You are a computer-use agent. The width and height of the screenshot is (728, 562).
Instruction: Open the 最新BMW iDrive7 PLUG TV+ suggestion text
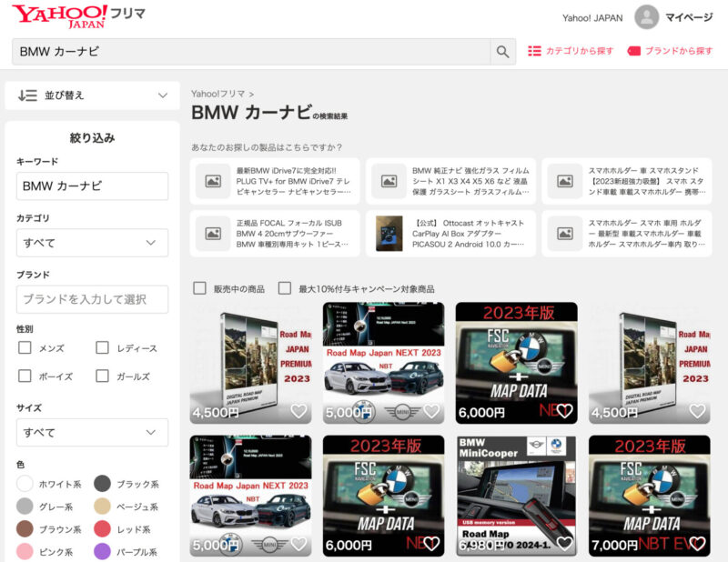coord(294,181)
